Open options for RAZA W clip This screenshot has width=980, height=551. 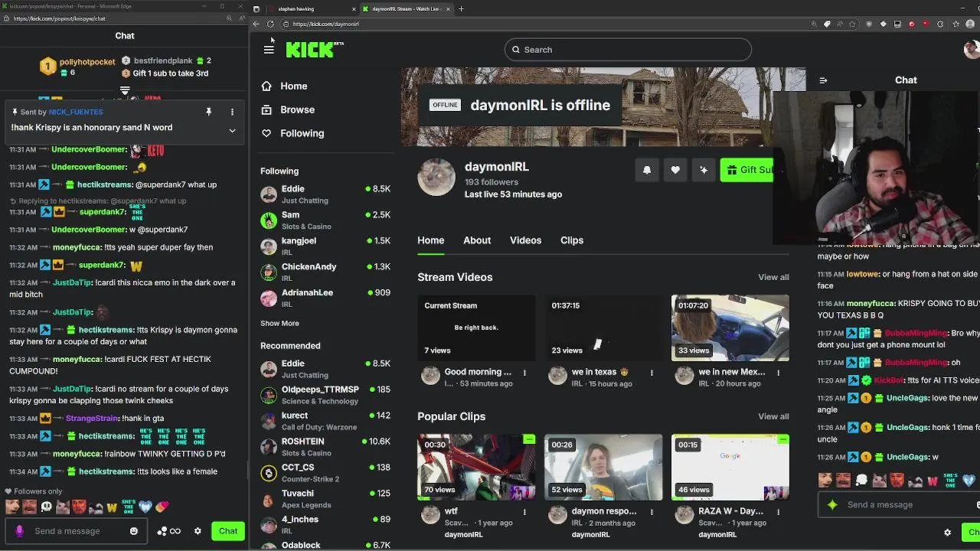[779, 512]
